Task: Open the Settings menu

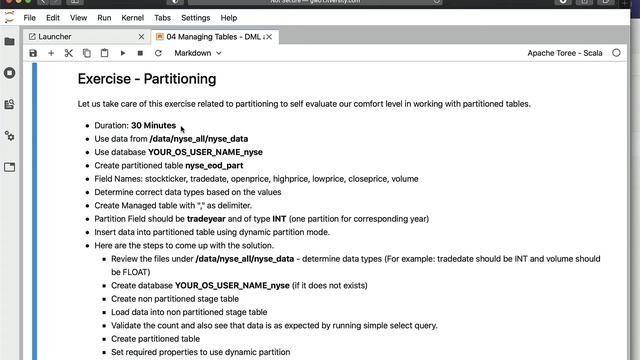Action: tap(196, 18)
